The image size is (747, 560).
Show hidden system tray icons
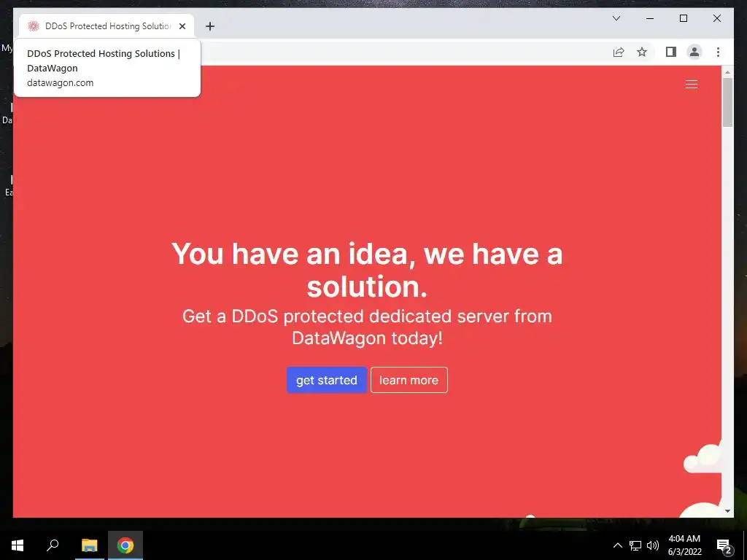tap(617, 545)
